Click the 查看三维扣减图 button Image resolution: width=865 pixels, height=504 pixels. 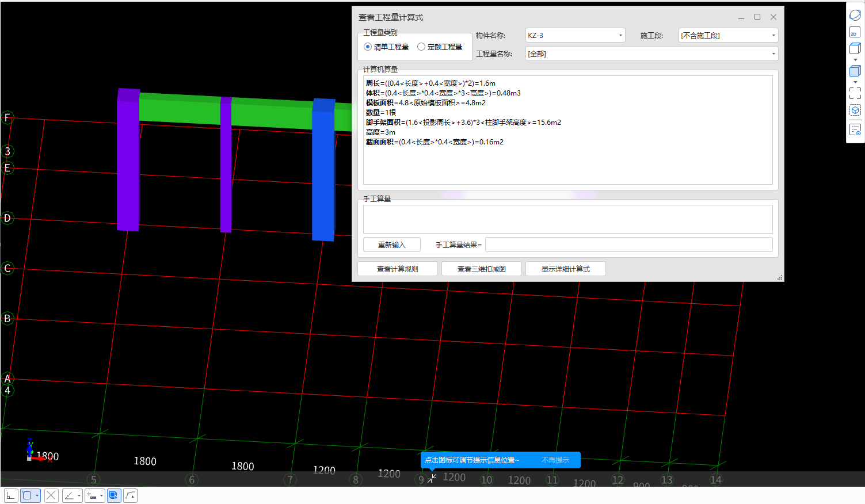point(482,269)
